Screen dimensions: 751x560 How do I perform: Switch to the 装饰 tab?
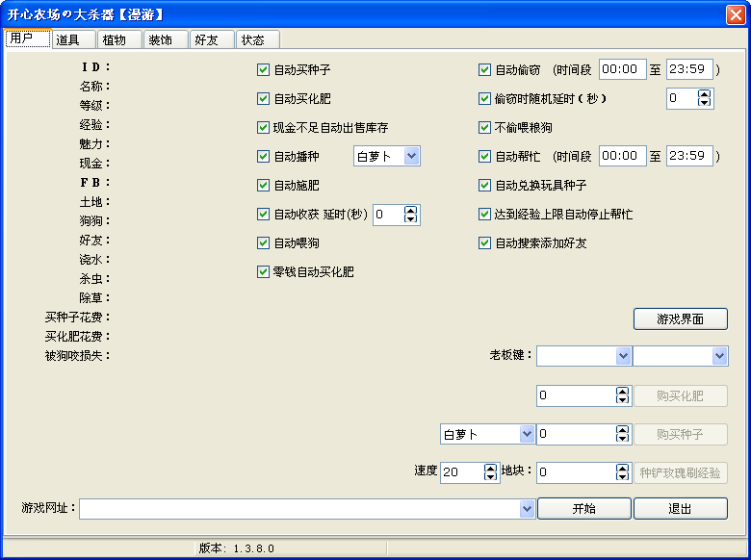click(x=166, y=39)
